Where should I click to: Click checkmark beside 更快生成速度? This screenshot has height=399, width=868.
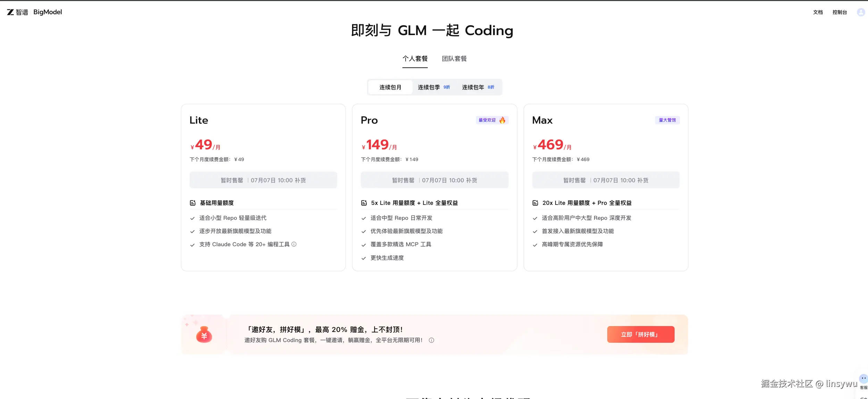point(364,258)
